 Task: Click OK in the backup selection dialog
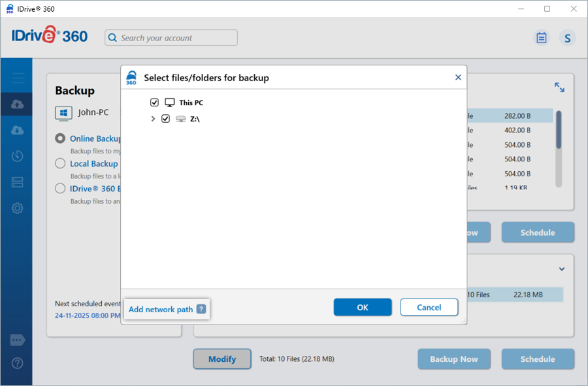(363, 308)
